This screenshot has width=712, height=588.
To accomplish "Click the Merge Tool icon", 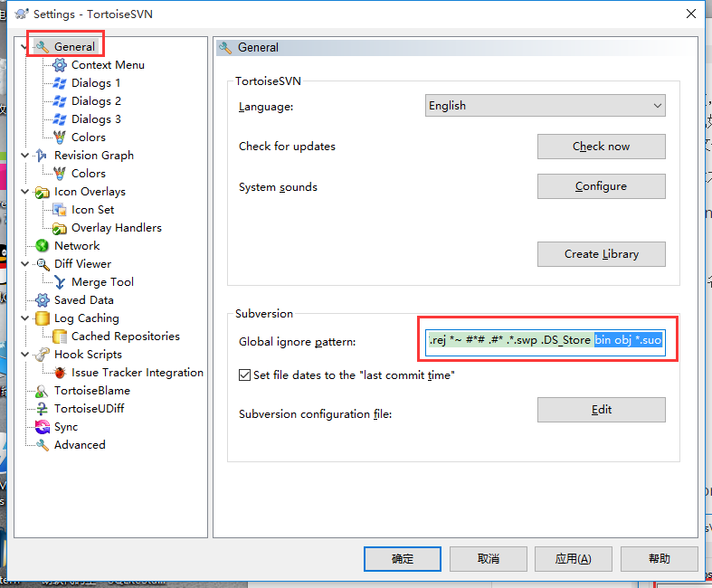I will (60, 282).
